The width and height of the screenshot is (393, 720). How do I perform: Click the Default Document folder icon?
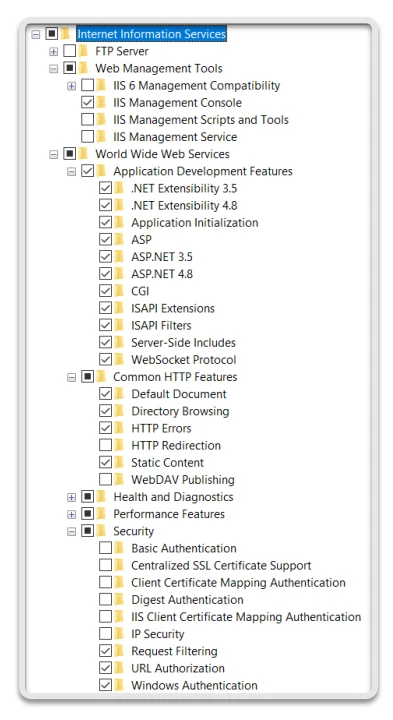tap(119, 394)
